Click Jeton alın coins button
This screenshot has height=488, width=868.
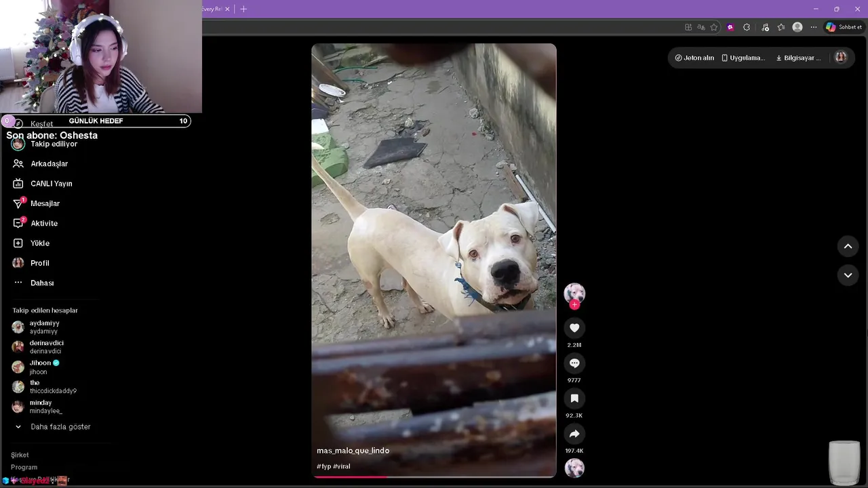click(694, 58)
